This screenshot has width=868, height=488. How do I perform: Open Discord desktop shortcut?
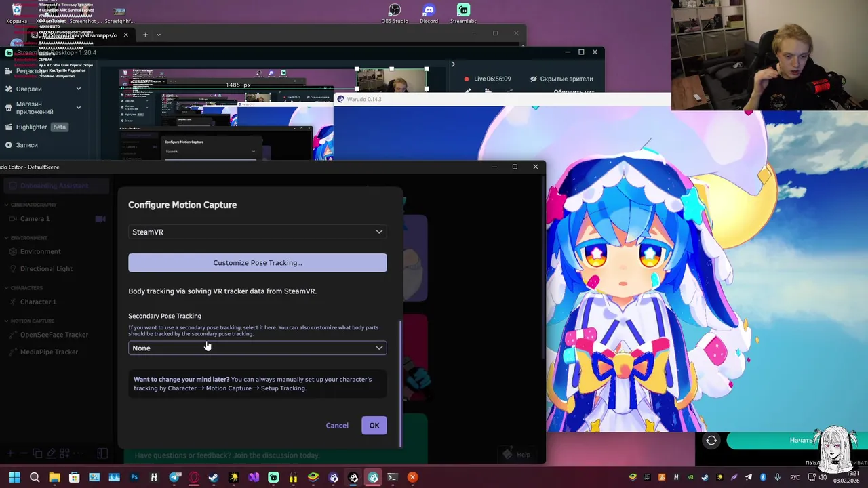[x=429, y=14]
